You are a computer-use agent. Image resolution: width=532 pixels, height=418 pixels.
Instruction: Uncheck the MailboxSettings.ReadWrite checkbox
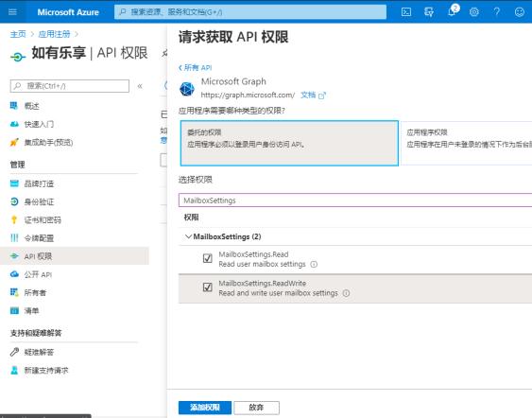pos(207,287)
